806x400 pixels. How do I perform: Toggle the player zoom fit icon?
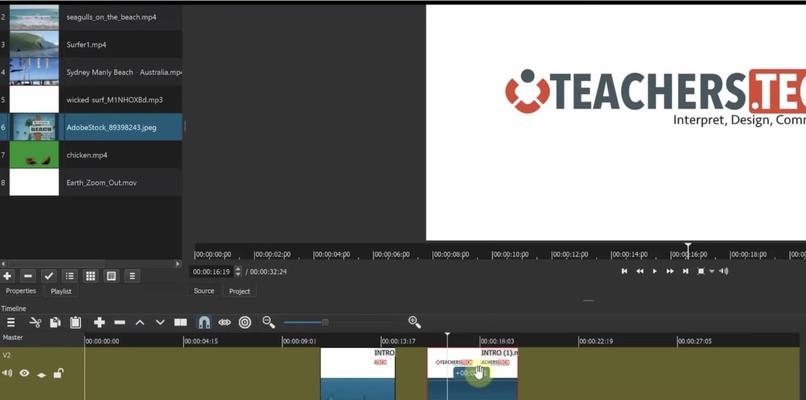(701, 271)
